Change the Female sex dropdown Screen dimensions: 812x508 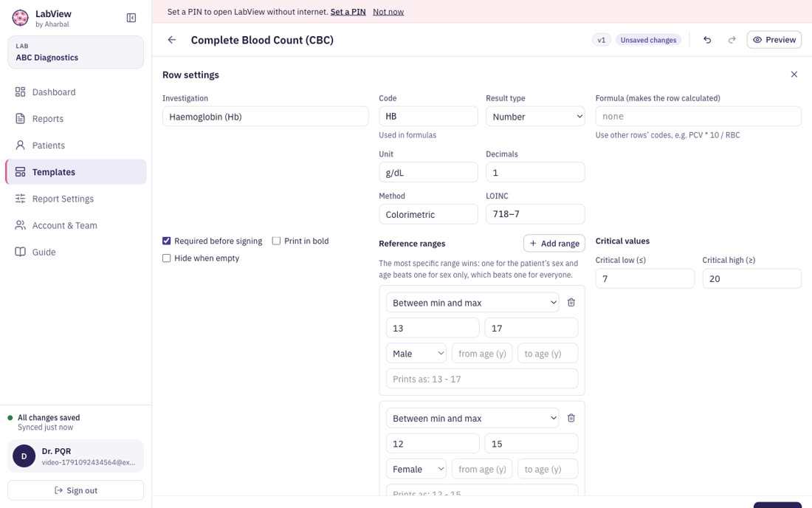tap(416, 469)
